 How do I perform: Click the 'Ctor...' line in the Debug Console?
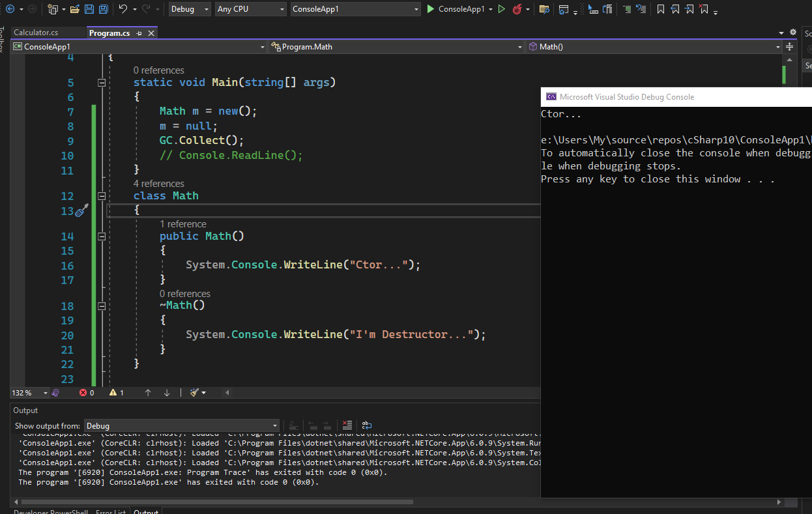click(x=561, y=114)
